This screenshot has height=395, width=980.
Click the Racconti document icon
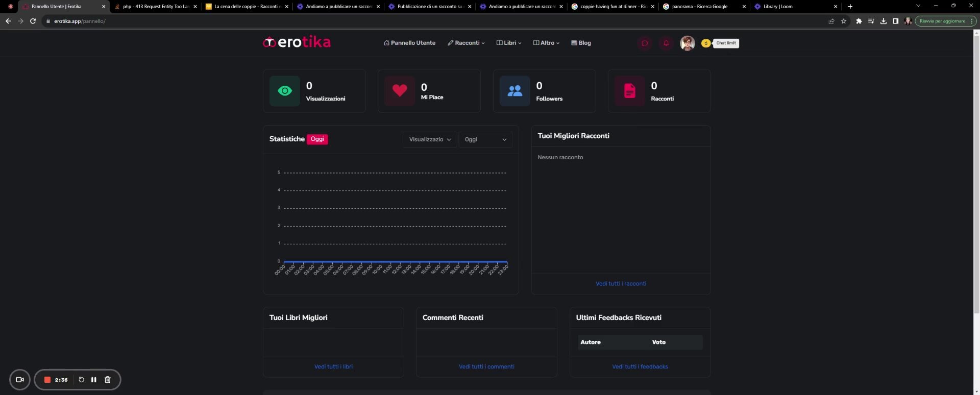point(629,91)
